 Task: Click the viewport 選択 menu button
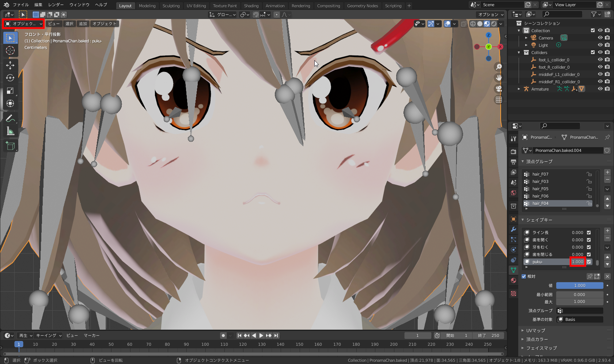[x=69, y=24]
